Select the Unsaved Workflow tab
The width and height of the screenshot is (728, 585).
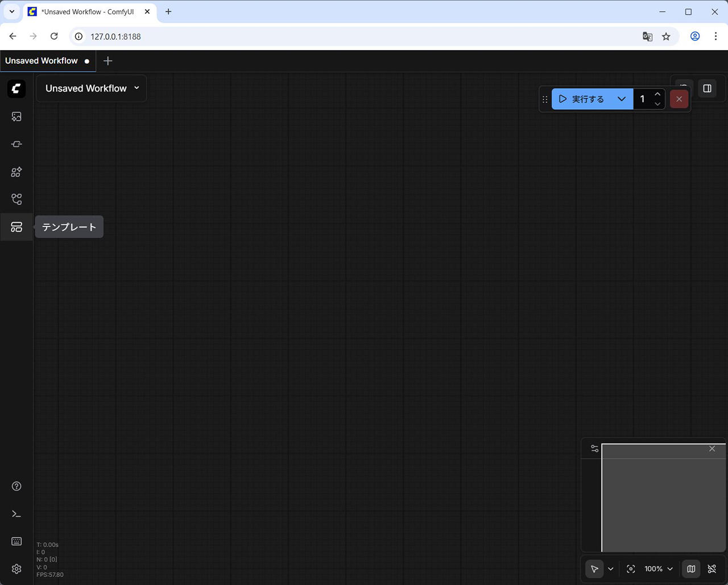(x=42, y=61)
